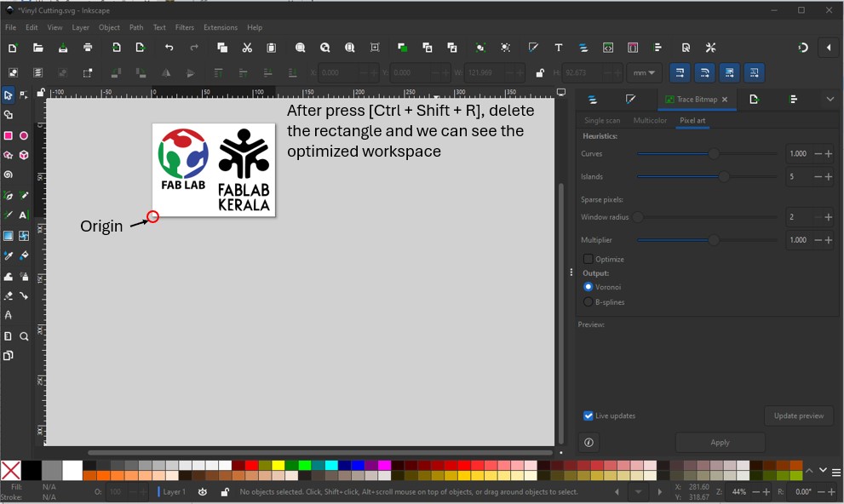844x504 pixels.
Task: Select the Spiral tool
Action: pyautogui.click(x=8, y=175)
